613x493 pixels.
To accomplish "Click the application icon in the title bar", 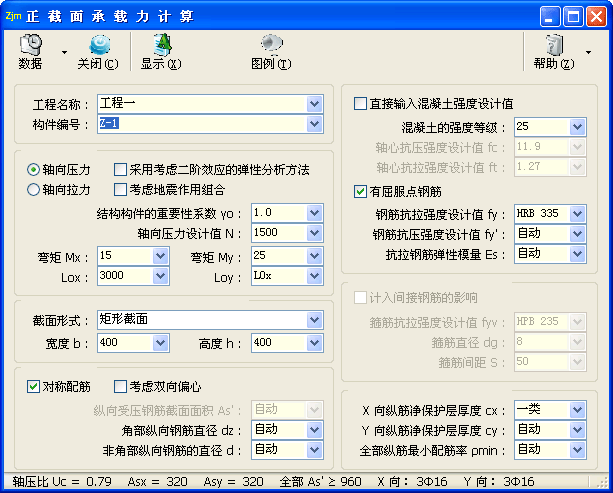I will tap(13, 16).
